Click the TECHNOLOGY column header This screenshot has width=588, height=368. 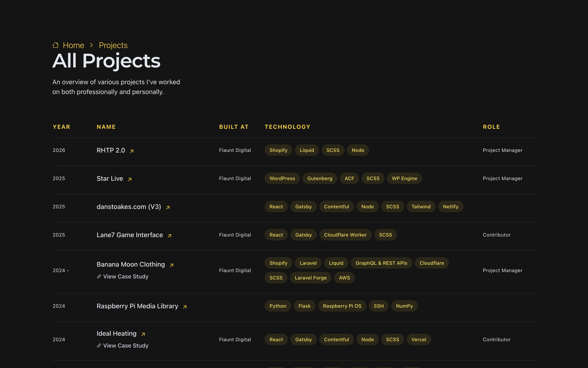(x=287, y=127)
